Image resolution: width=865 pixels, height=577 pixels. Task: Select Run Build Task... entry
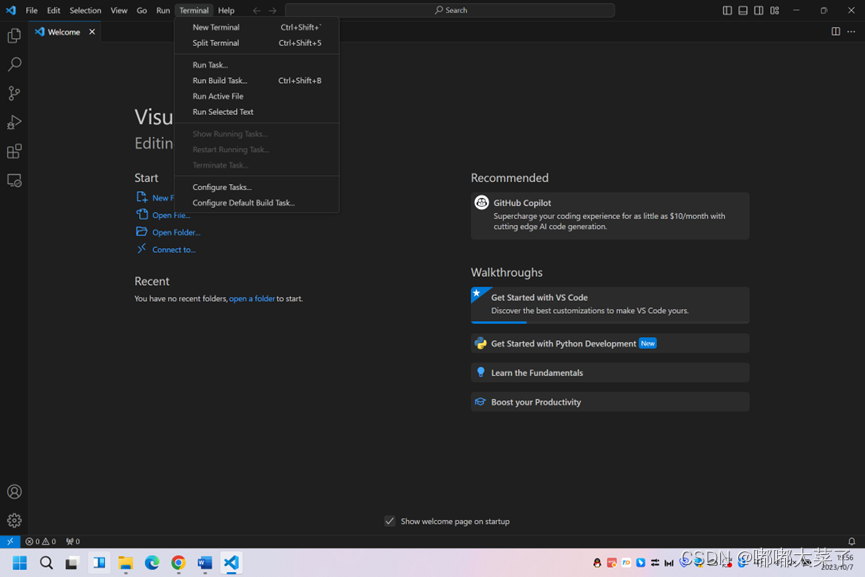(x=257, y=81)
